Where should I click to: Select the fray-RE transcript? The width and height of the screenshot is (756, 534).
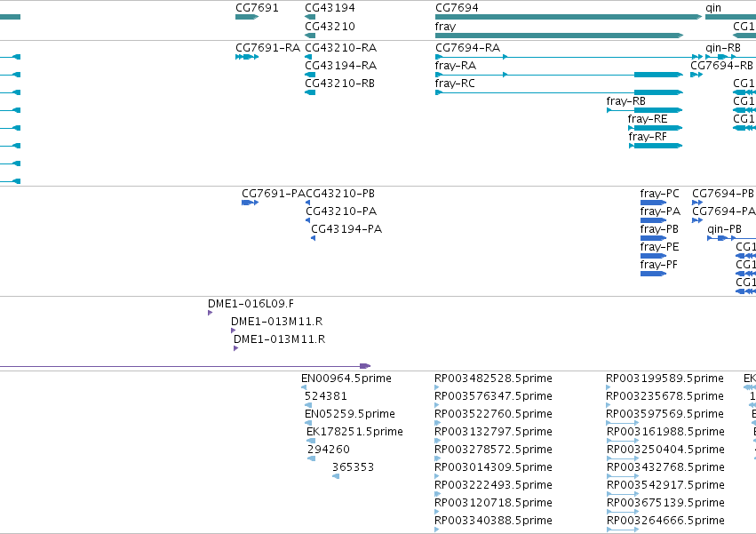pyautogui.click(x=656, y=128)
